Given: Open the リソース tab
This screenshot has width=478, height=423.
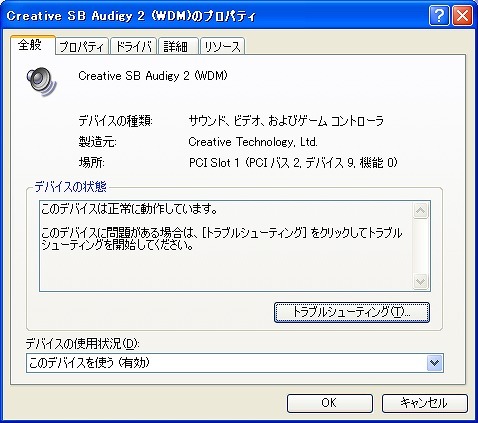Looking at the screenshot, I should coord(222,46).
